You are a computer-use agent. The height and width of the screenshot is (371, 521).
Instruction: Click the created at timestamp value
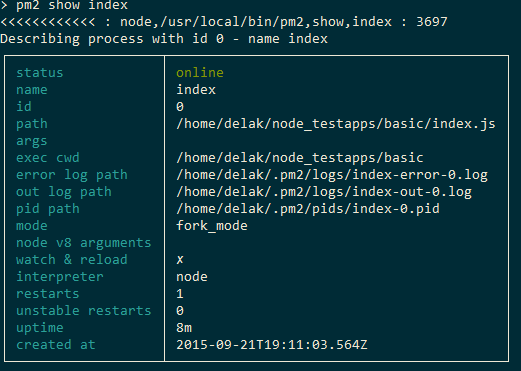272,345
